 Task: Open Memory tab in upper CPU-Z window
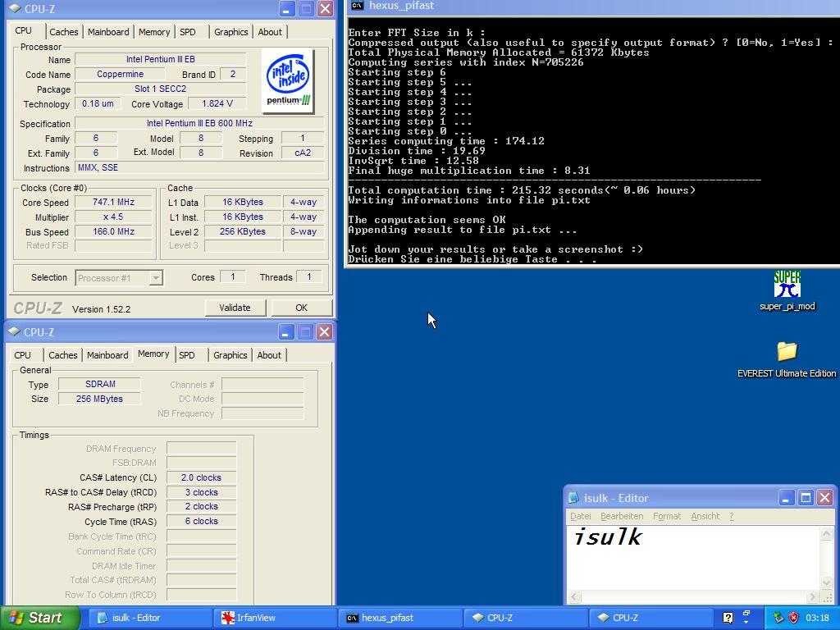(x=153, y=32)
